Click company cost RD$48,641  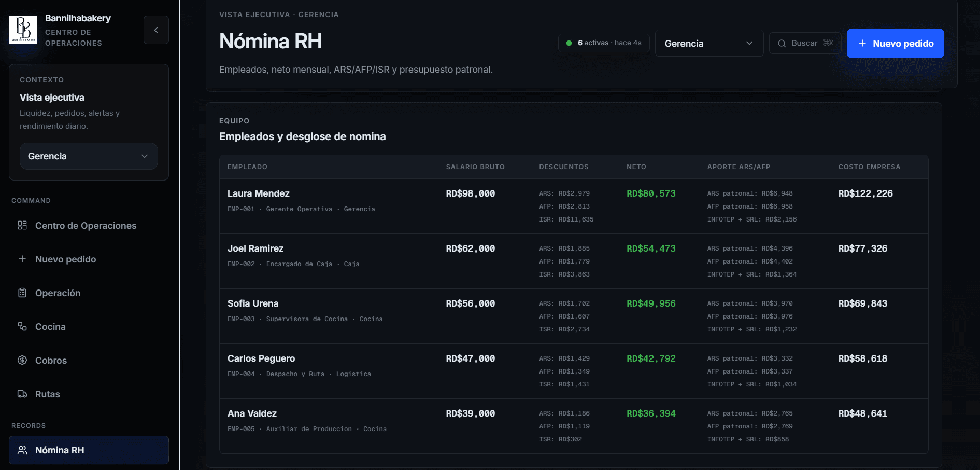(863, 413)
